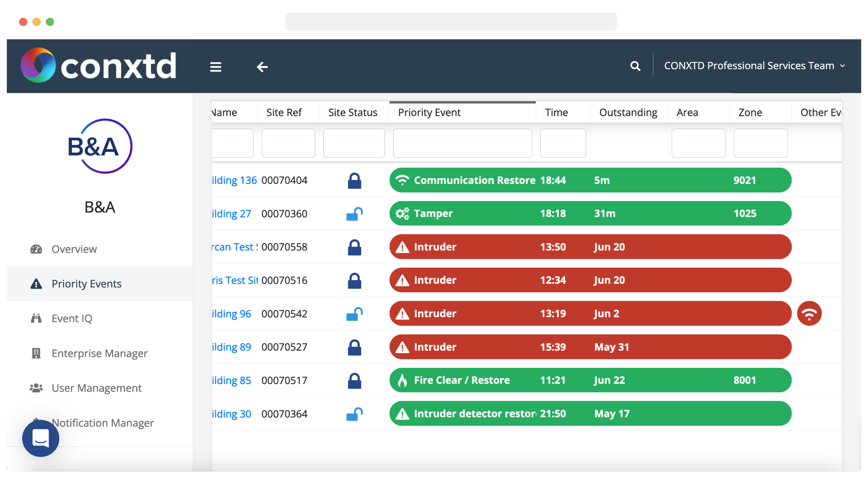Viewport: 868px width, 488px height.
Task: Click the Time column header
Action: [x=557, y=112]
